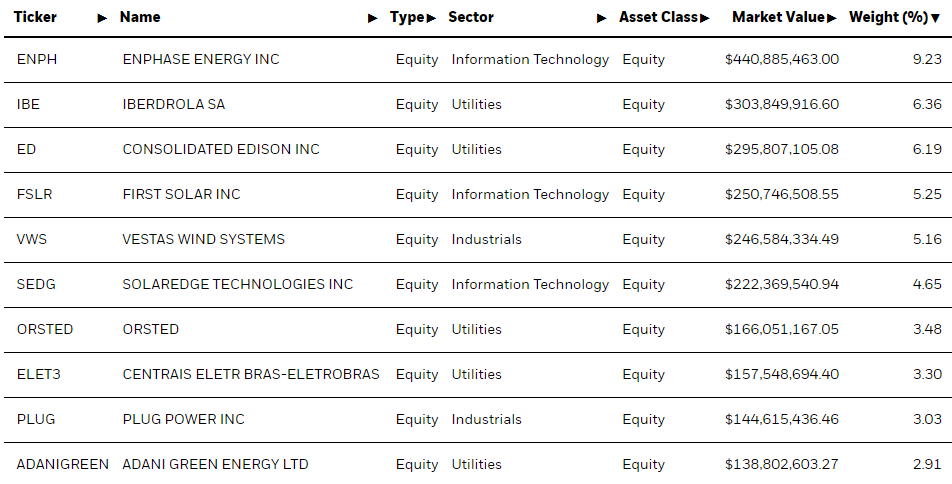Click the Weight (%) header label
Viewport: 952px width, 484px height.
(x=888, y=17)
